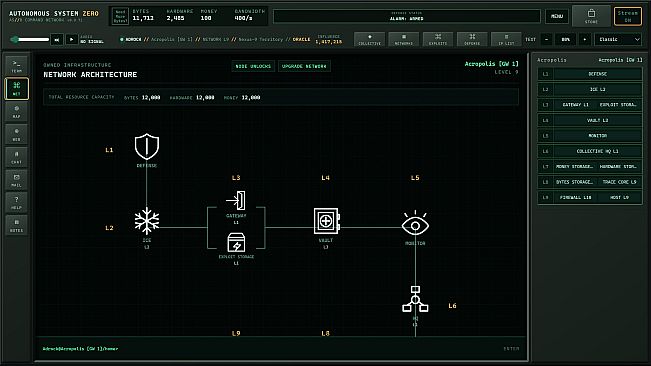Select the ICE L3 row in layer list
Viewport: 651px width, 366px height.
[x=590, y=89]
